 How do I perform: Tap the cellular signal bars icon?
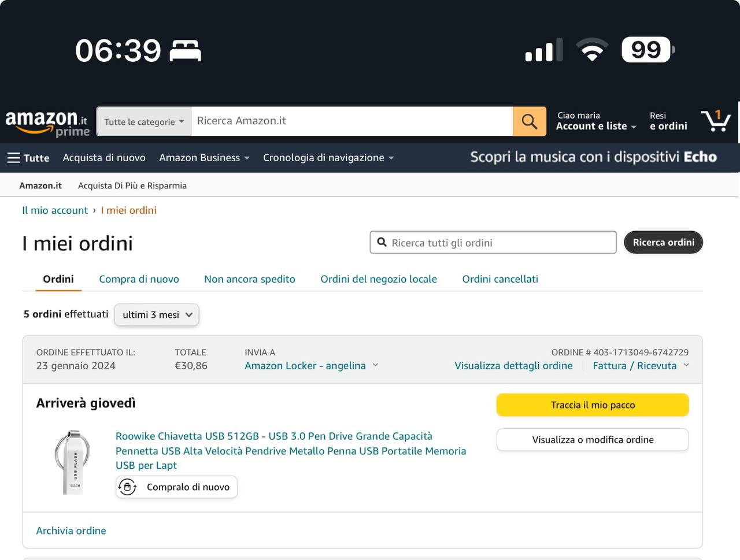coord(544,50)
